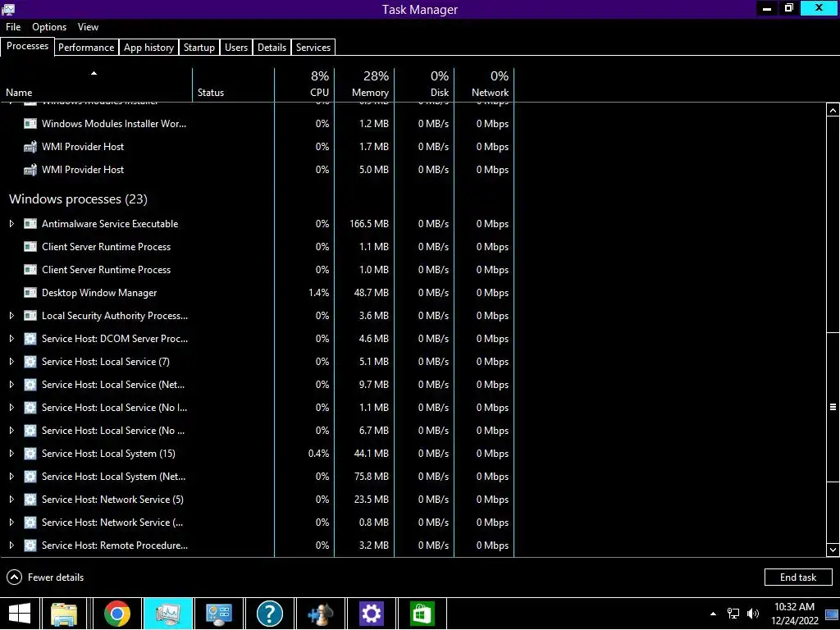Click the network tray icon
This screenshot has height=630, width=840.
[733, 614]
